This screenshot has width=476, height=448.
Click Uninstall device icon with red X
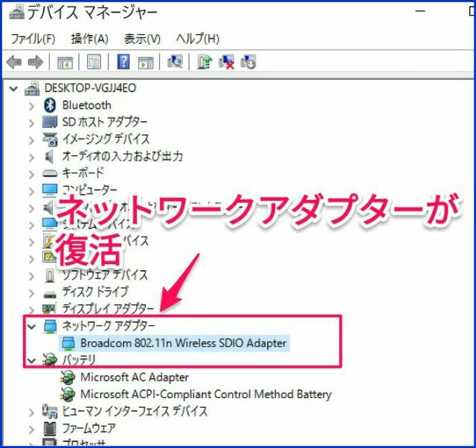coord(226,62)
